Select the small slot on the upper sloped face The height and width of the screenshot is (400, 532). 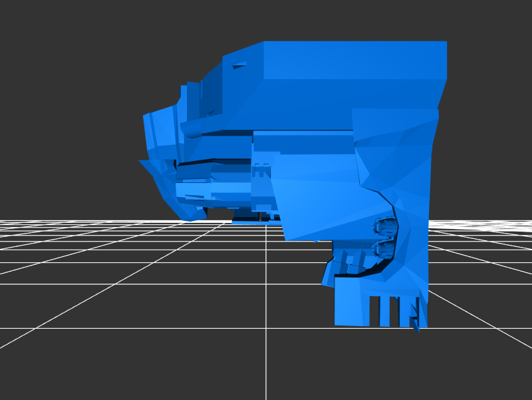[x=239, y=65]
